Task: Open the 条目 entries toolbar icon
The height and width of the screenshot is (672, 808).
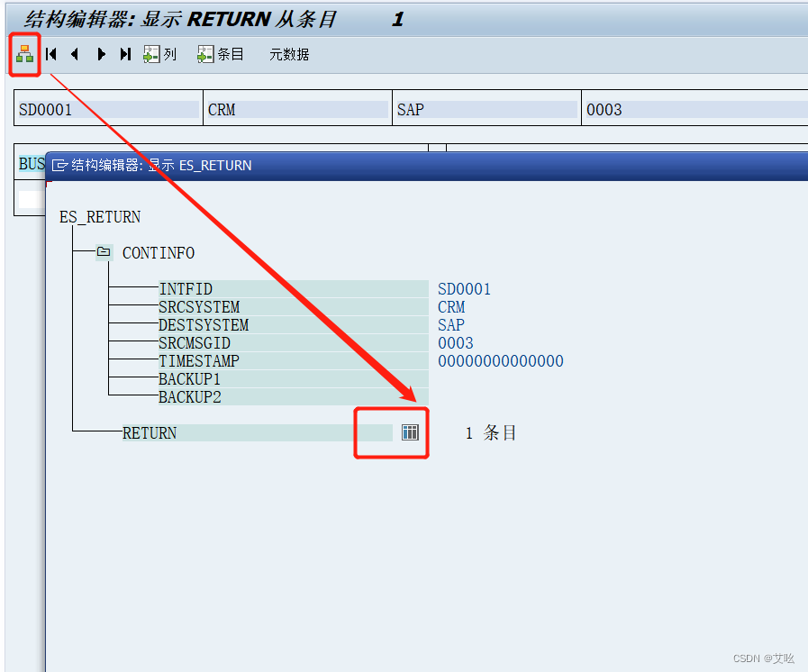Action: click(x=219, y=54)
